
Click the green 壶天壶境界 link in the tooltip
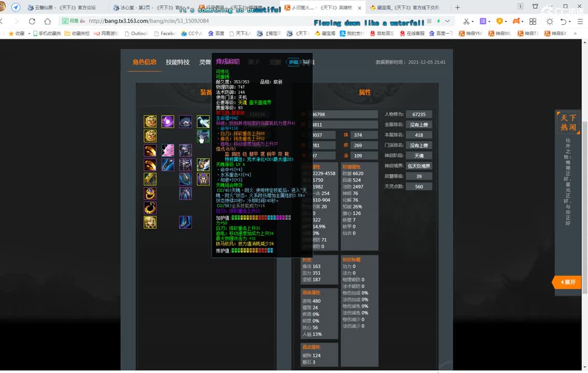coord(260,103)
